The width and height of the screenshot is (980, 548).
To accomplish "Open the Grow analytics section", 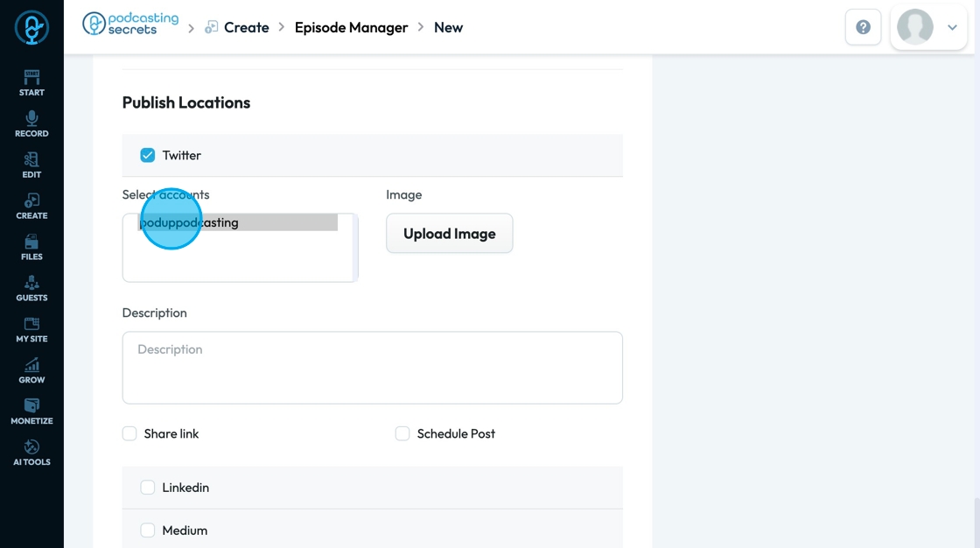I will click(x=31, y=370).
